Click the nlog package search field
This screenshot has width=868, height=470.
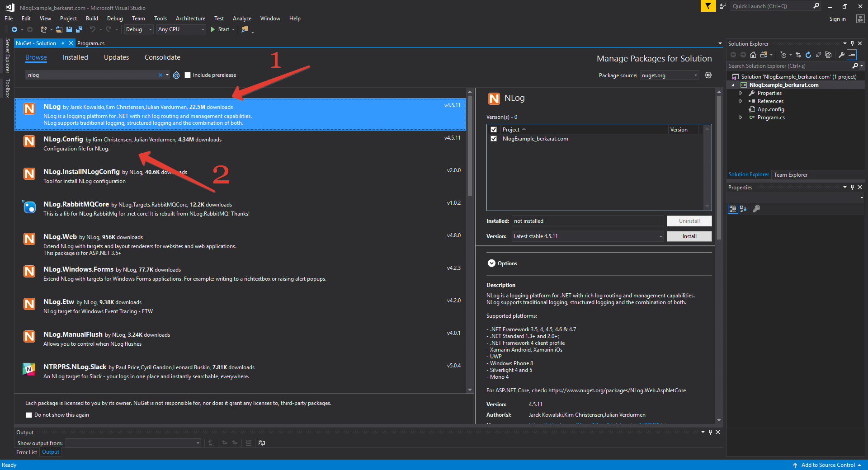93,75
